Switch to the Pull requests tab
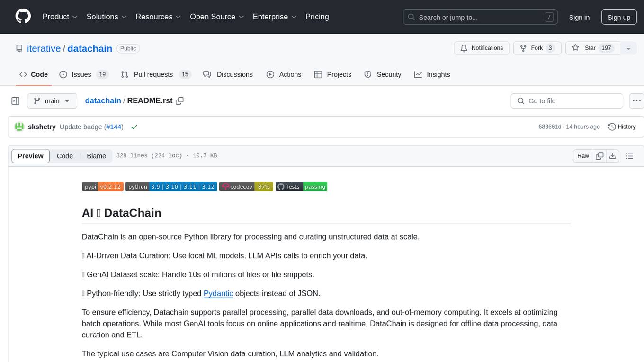 click(155, 74)
